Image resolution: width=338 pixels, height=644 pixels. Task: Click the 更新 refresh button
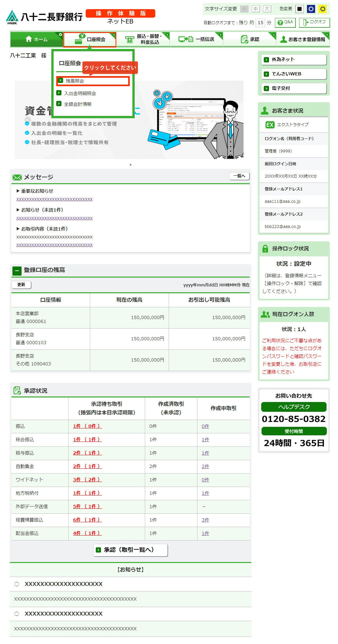click(21, 285)
